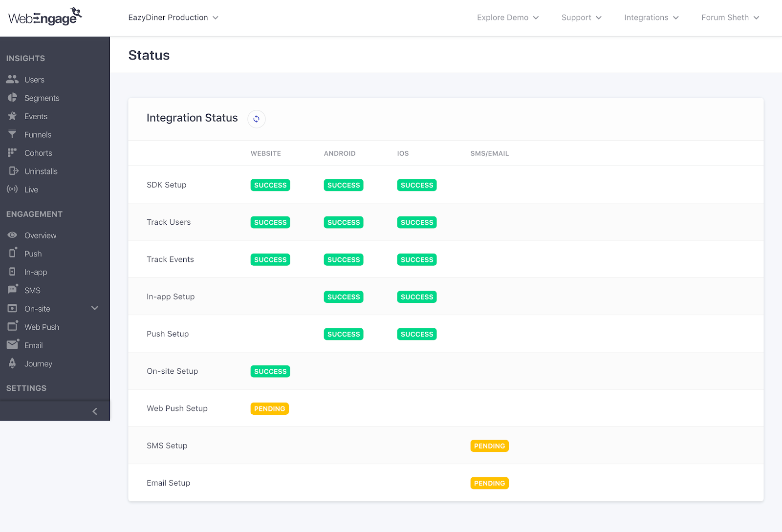Screen dimensions: 782x532
Task: Select Cohorts from the sidebar
Action: [38, 152]
